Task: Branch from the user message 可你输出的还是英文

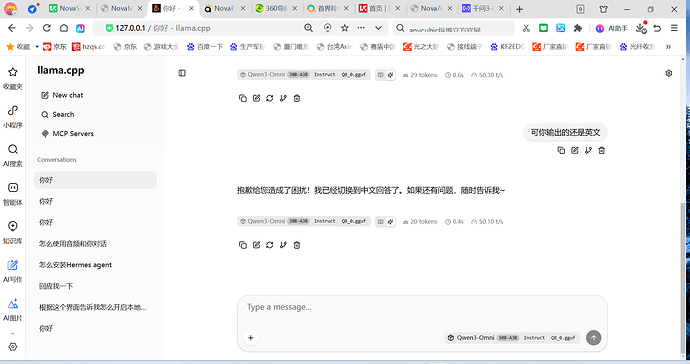Action: [x=588, y=151]
